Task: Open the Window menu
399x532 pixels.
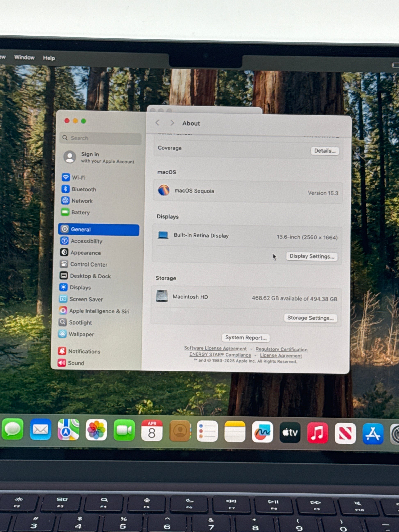Action: 24,57
